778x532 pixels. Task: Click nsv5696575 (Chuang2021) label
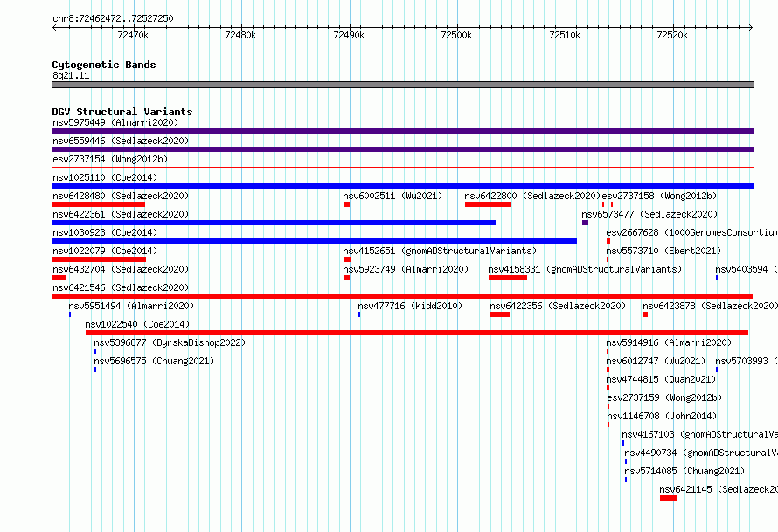coord(154,361)
